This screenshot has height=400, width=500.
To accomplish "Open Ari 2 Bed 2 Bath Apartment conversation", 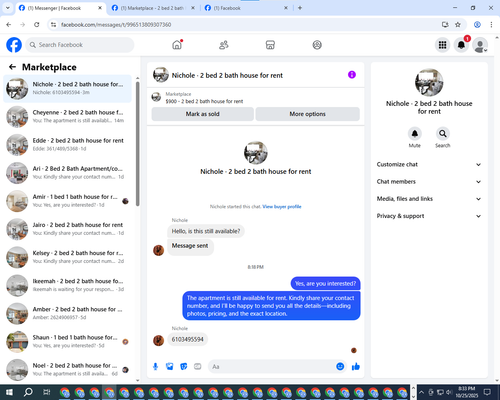I will point(67,173).
